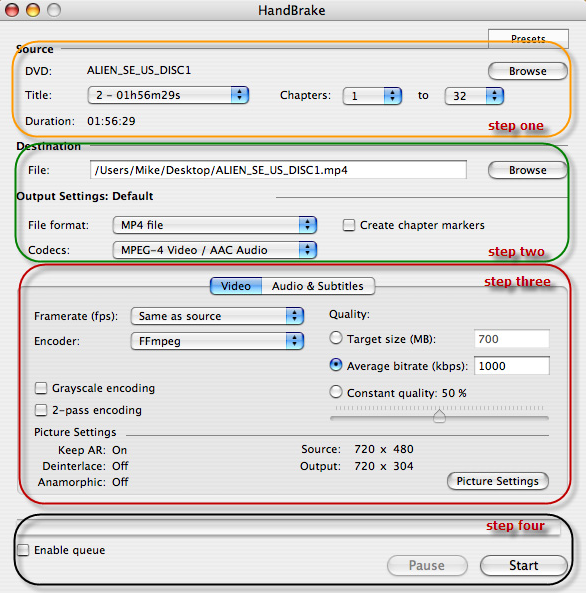Image resolution: width=586 pixels, height=595 pixels.
Task: Click the constant quality slider handle
Action: (x=439, y=416)
